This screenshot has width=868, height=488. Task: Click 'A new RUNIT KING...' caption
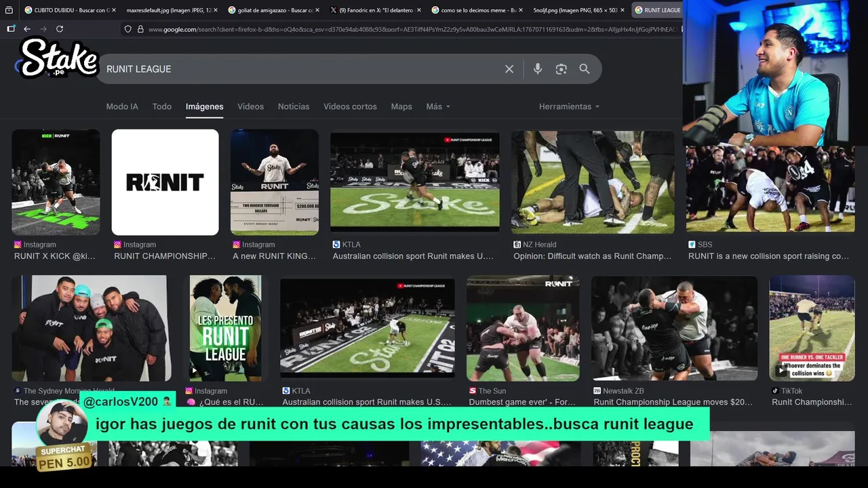click(x=275, y=256)
